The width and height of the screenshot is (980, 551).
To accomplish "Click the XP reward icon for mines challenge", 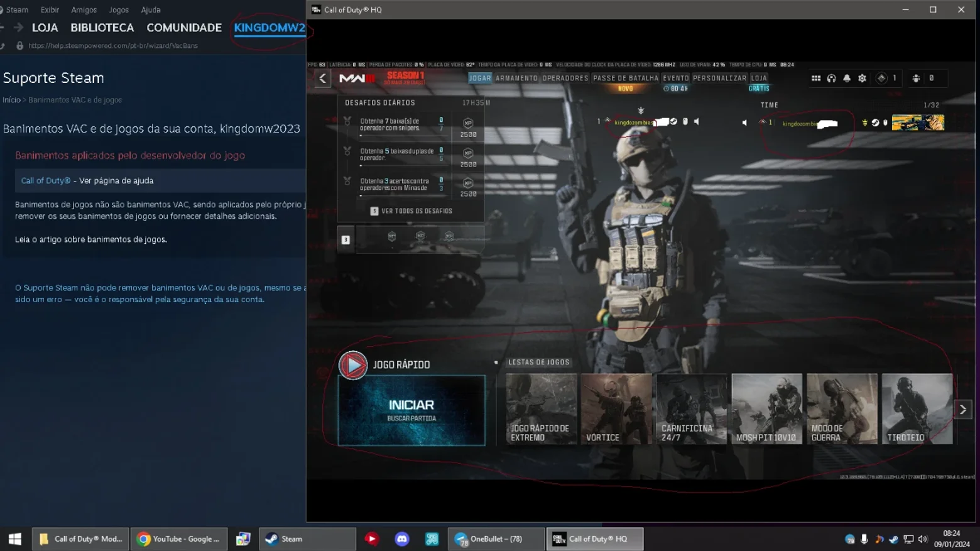I will click(x=468, y=183).
